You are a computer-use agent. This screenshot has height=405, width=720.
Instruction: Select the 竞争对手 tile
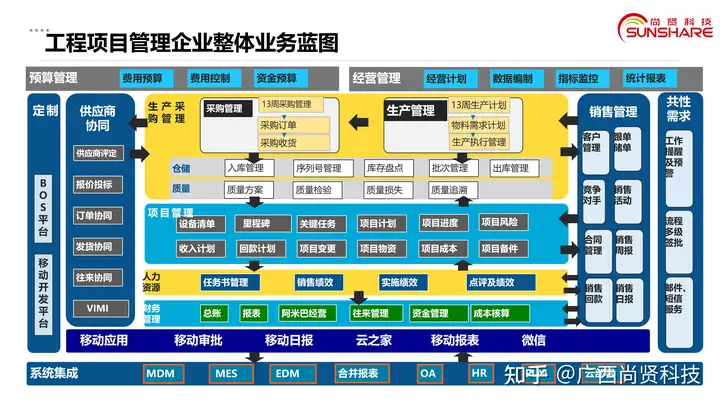[x=596, y=202]
